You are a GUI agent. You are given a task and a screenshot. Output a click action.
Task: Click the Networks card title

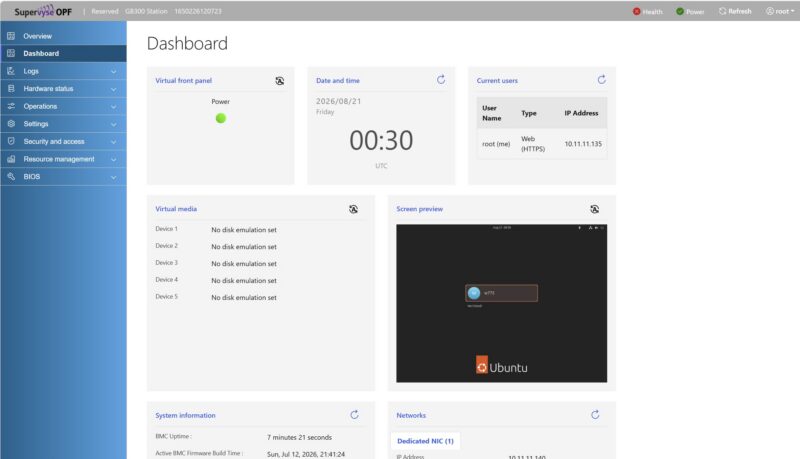[411, 415]
